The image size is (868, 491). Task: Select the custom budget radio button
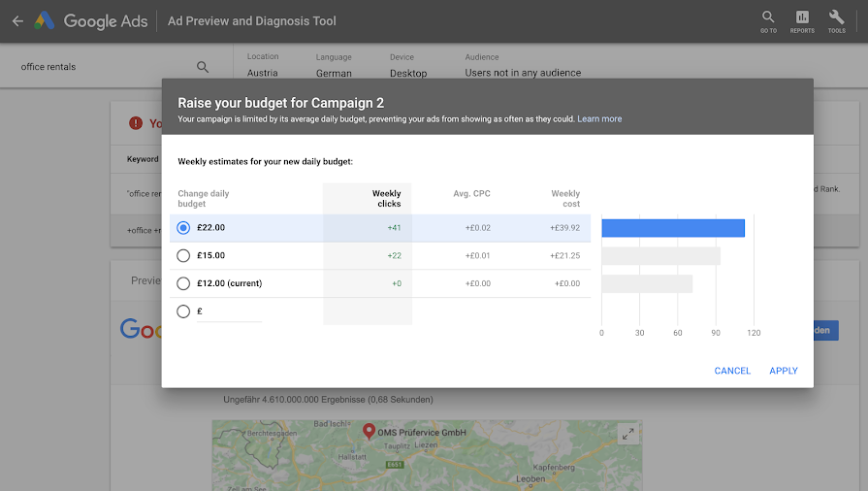point(184,311)
